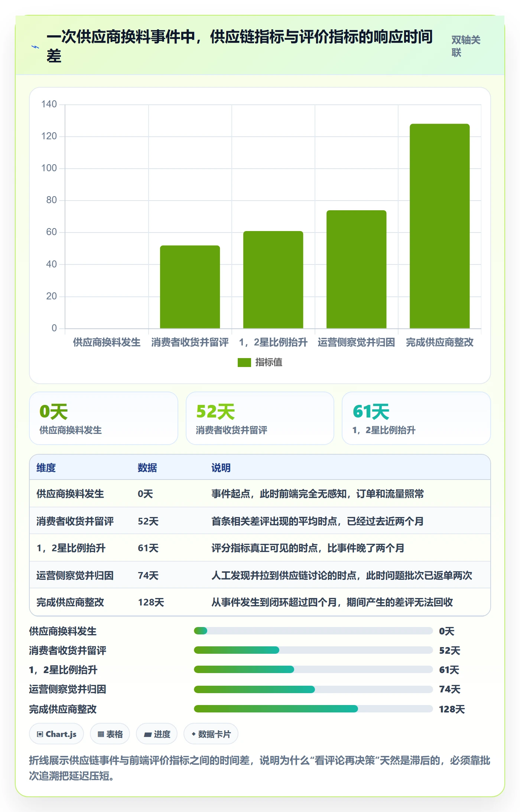Click the 1，2星比例抬升 progress bar
The image size is (520, 812).
click(313, 669)
